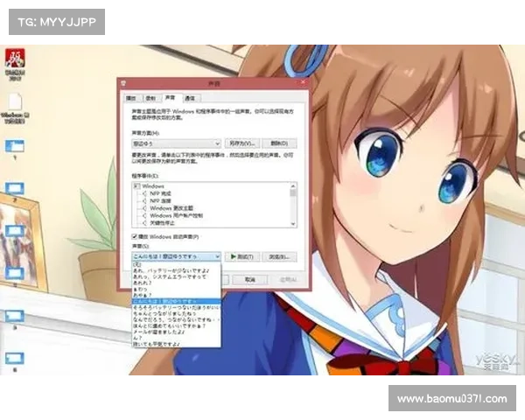Viewport: 525px width, 420px height.
Task: Choose (无) from the sound list
Action: click(x=136, y=264)
